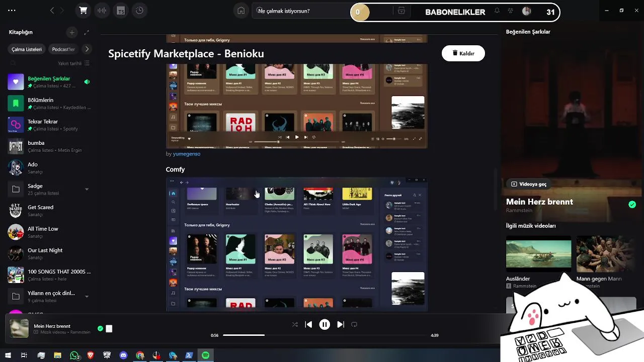Open Task View in the taskbar

24,355
